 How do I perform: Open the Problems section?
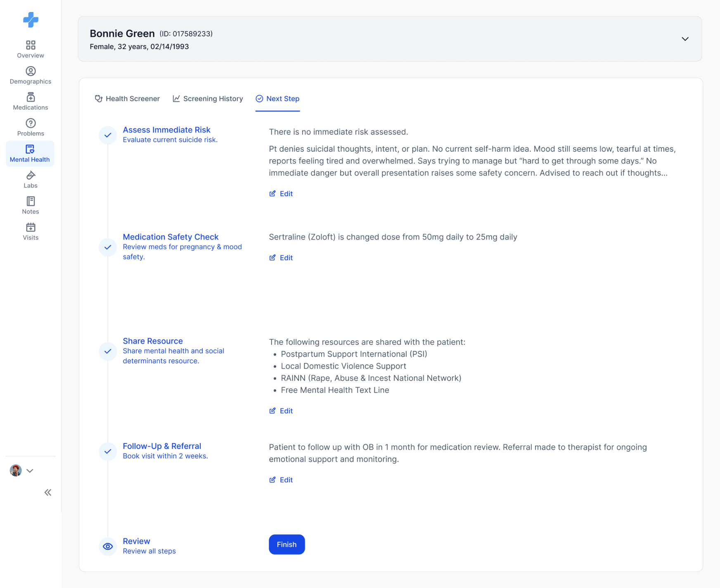tap(31, 127)
